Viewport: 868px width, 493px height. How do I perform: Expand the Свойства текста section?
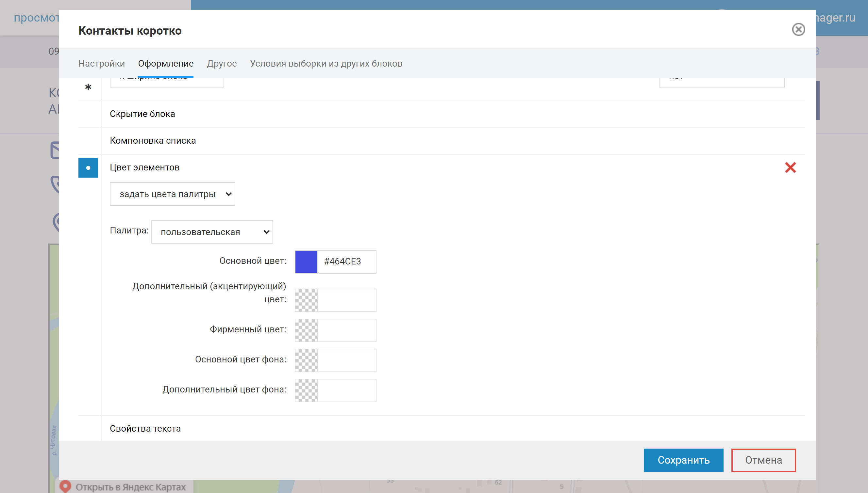(x=145, y=429)
